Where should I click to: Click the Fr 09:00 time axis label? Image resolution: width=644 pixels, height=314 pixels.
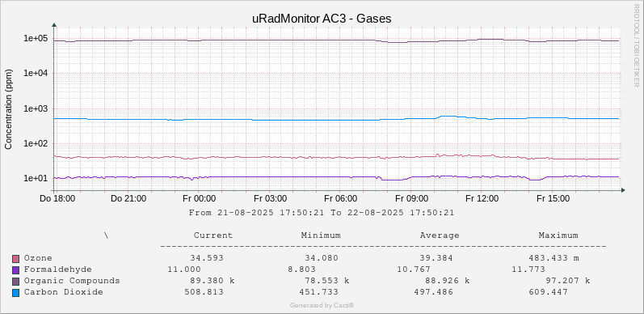point(412,199)
